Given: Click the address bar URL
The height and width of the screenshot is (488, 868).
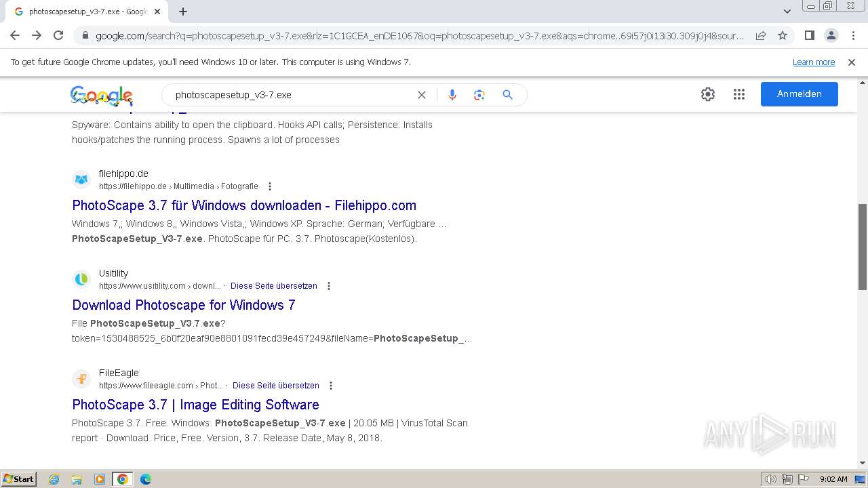Looking at the screenshot, I should 420,36.
